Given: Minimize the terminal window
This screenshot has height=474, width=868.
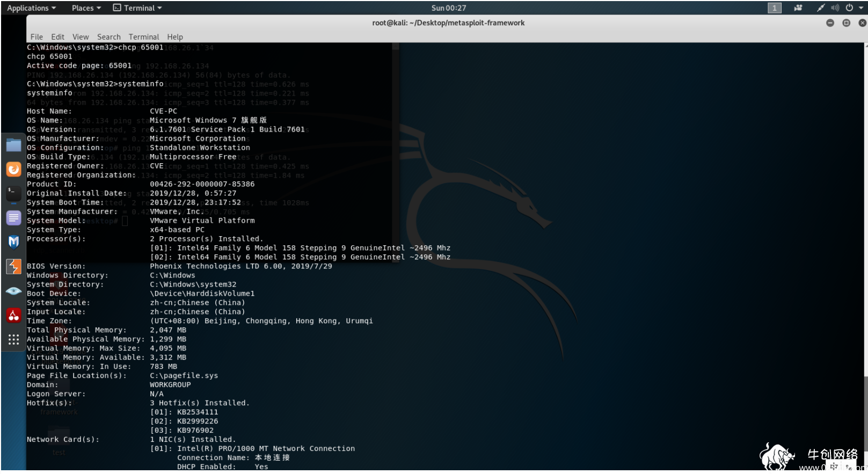Looking at the screenshot, I should (830, 23).
